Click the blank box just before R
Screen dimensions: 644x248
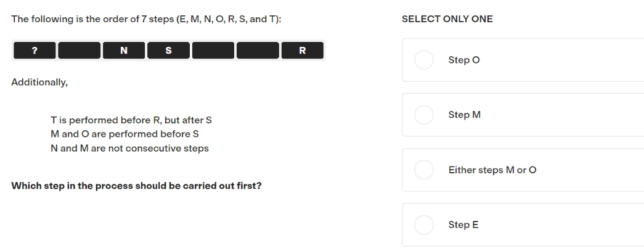(x=258, y=51)
